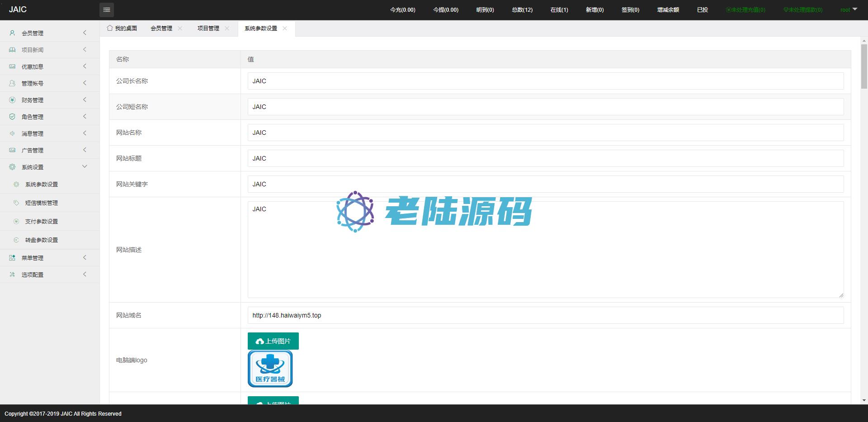Click the 角色管理 shield icon

pos(12,117)
